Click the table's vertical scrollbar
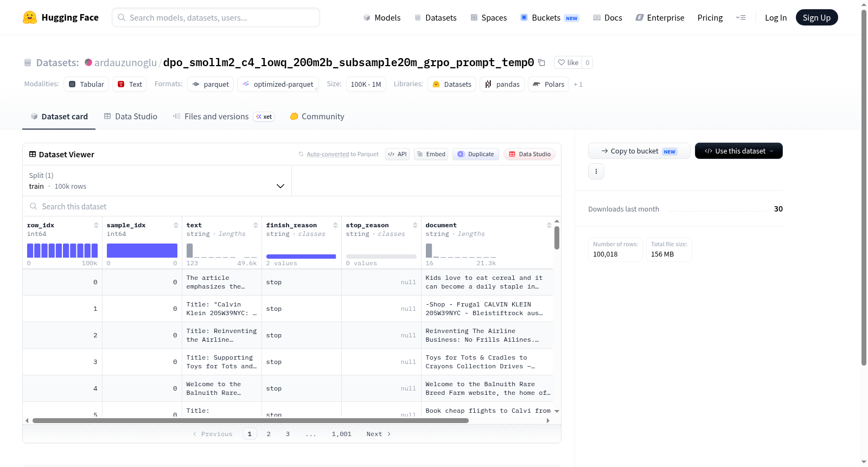Image resolution: width=868 pixels, height=467 pixels. coord(557,238)
